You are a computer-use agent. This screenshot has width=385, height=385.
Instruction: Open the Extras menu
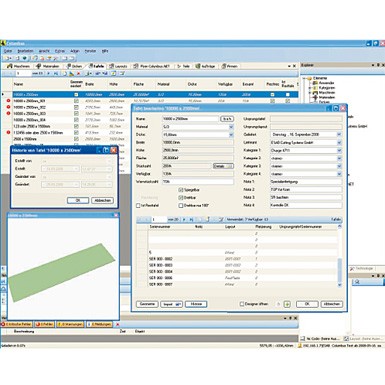60,51
